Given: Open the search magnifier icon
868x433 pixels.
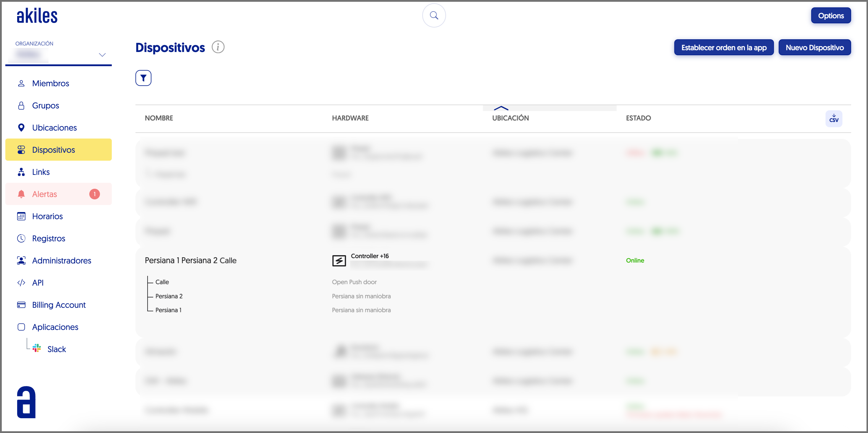Looking at the screenshot, I should click(434, 15).
